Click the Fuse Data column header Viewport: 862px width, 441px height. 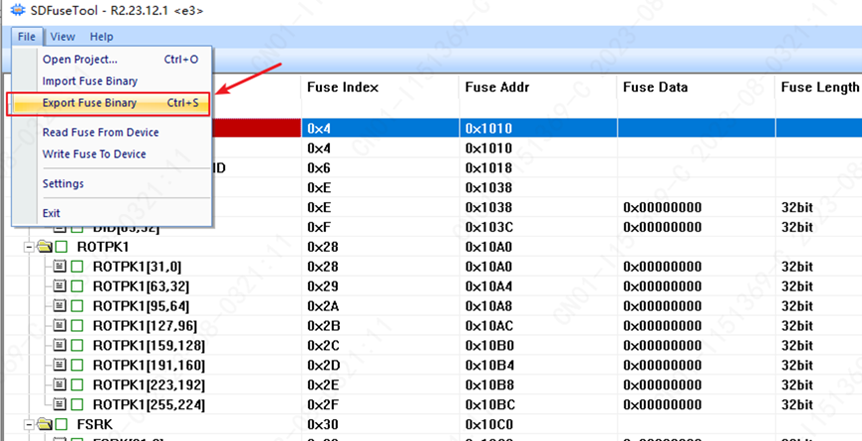(655, 88)
